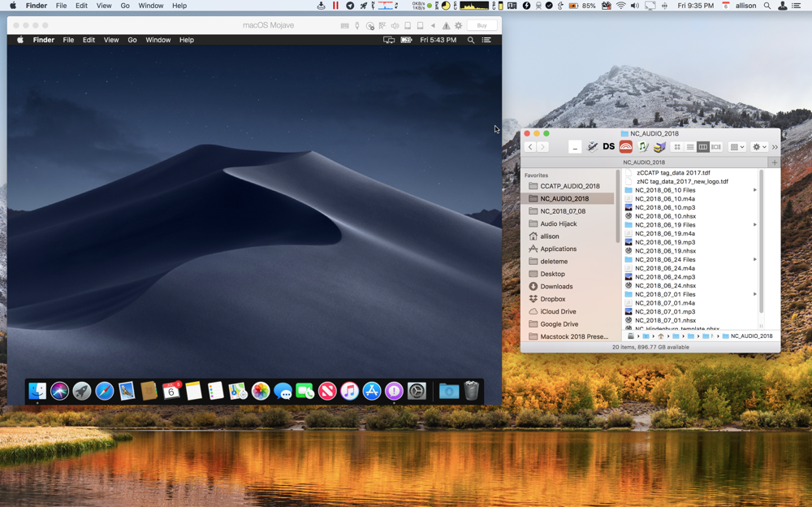The height and width of the screenshot is (507, 812).
Task: Add new Finder tab plus button
Action: click(x=774, y=162)
